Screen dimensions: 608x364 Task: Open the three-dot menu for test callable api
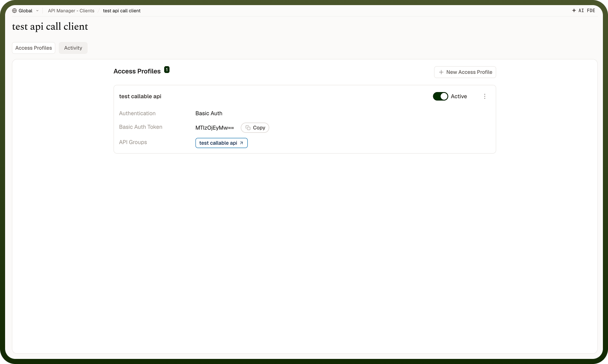point(485,96)
